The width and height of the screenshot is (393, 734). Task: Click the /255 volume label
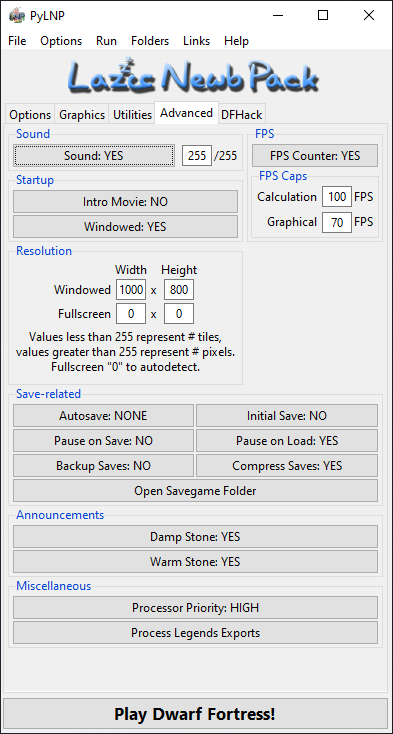(226, 156)
